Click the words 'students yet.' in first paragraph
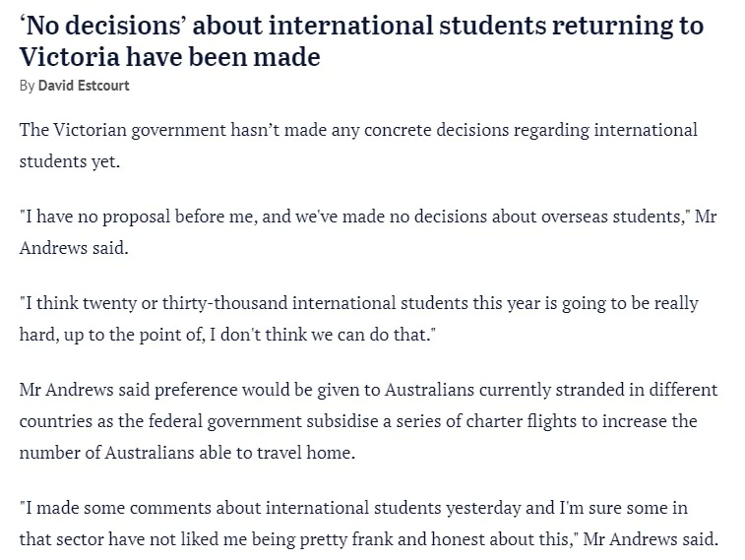The height and width of the screenshot is (560, 745). pyautogui.click(x=69, y=161)
